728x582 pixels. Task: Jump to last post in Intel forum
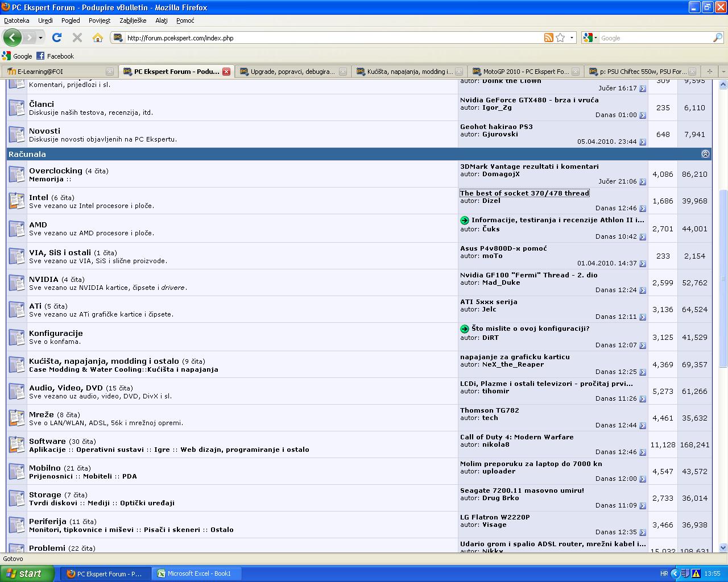tap(642, 209)
